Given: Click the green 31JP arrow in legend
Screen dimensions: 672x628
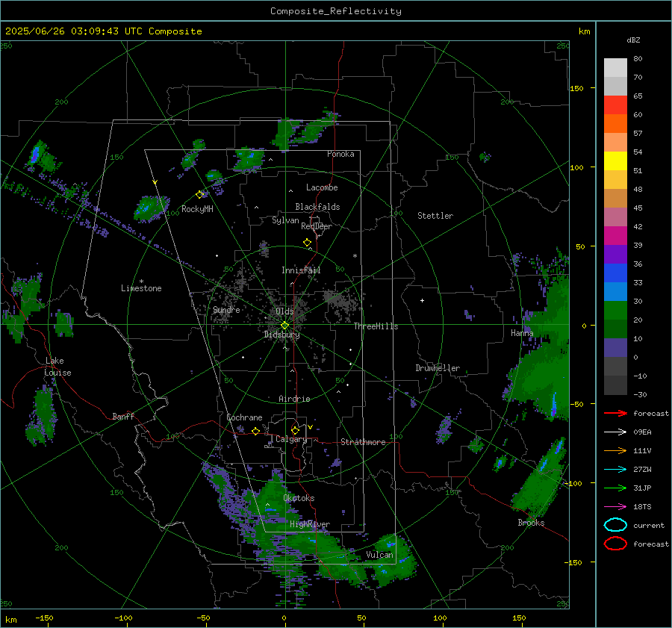Looking at the screenshot, I should 615,488.
